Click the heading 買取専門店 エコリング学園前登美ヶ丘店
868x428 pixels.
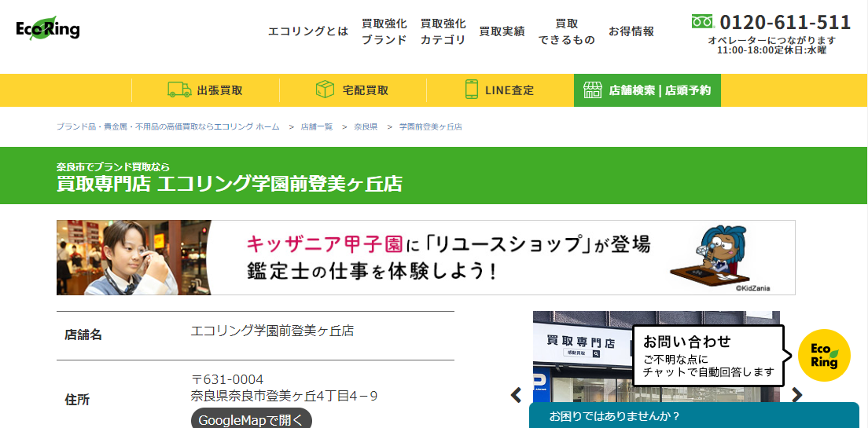pyautogui.click(x=229, y=184)
